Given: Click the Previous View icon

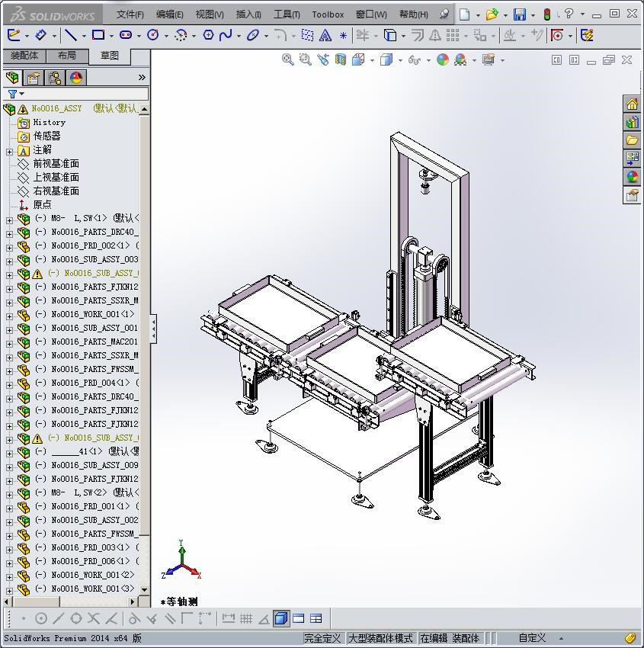Looking at the screenshot, I should (323, 60).
